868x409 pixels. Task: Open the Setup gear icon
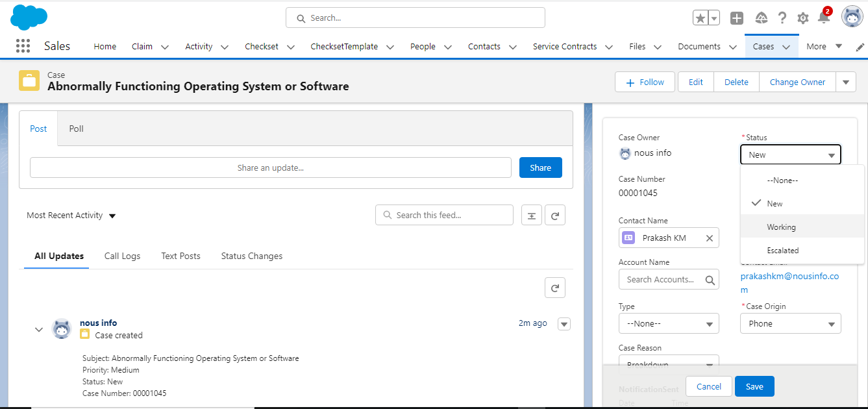pyautogui.click(x=803, y=18)
